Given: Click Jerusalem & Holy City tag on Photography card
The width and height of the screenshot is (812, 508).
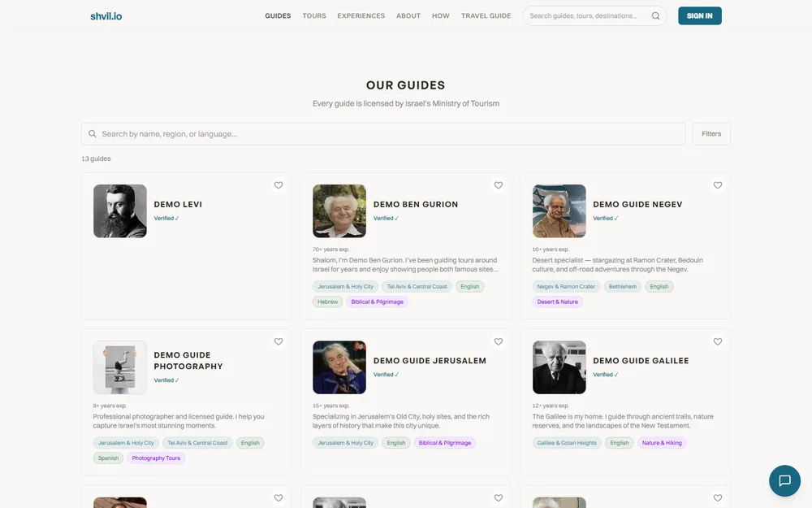Looking at the screenshot, I should 126,443.
